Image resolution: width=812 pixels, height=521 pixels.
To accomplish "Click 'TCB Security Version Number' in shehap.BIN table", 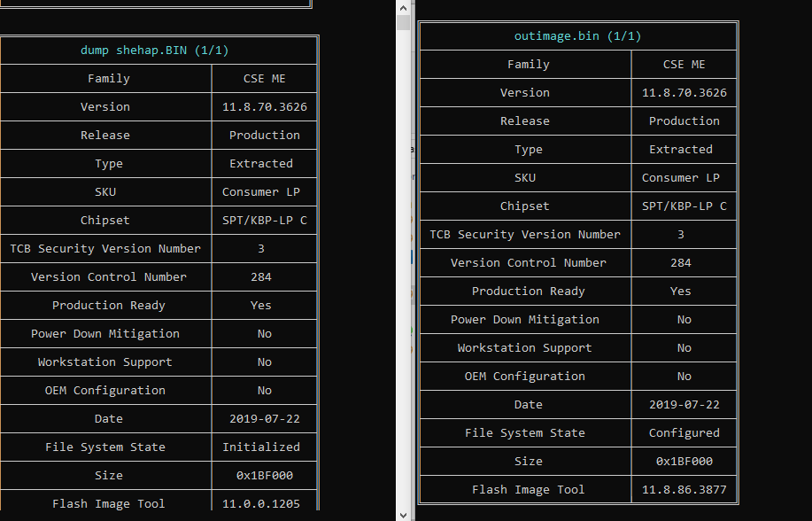I will point(105,249).
